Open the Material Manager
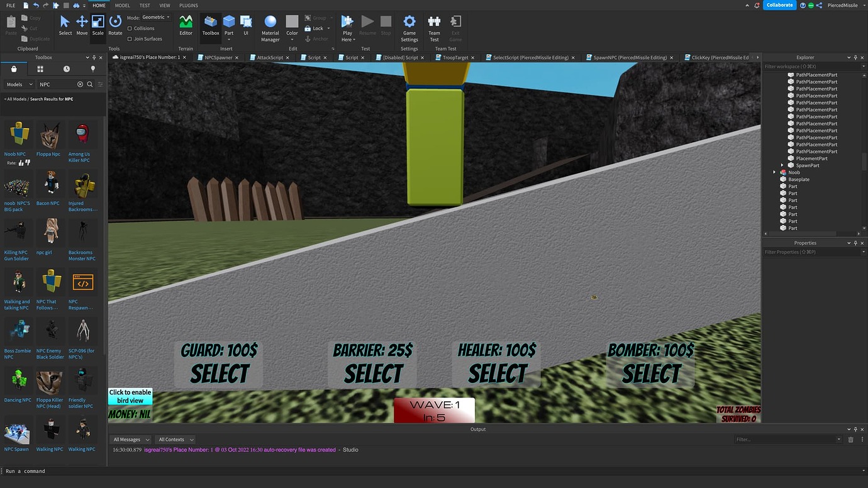Image resolution: width=868 pixels, height=488 pixels. coord(270,25)
